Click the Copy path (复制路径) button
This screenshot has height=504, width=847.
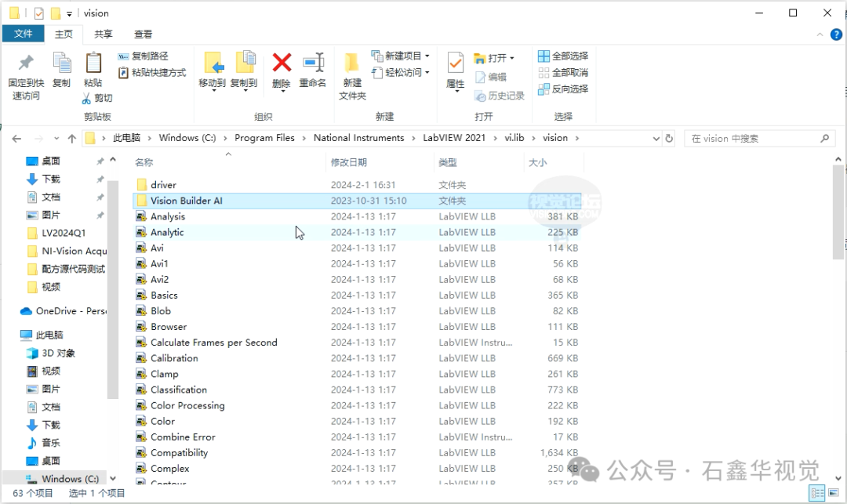pos(144,56)
